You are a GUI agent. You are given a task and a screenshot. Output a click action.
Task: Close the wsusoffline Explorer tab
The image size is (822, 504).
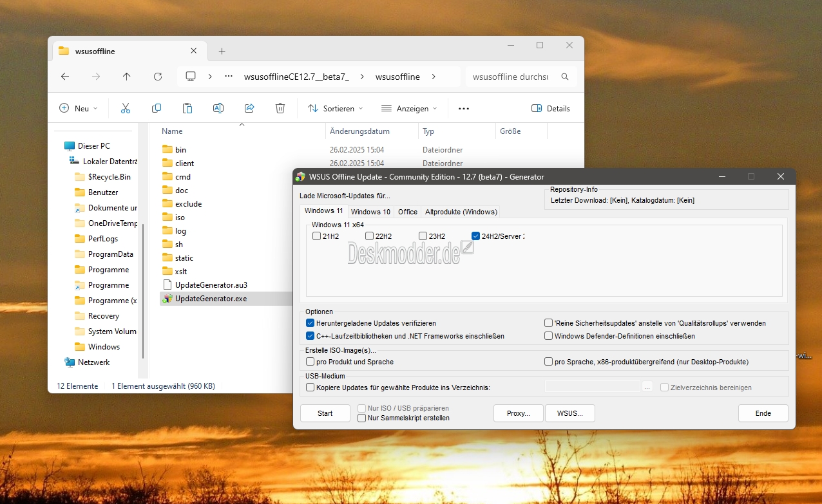pos(194,51)
